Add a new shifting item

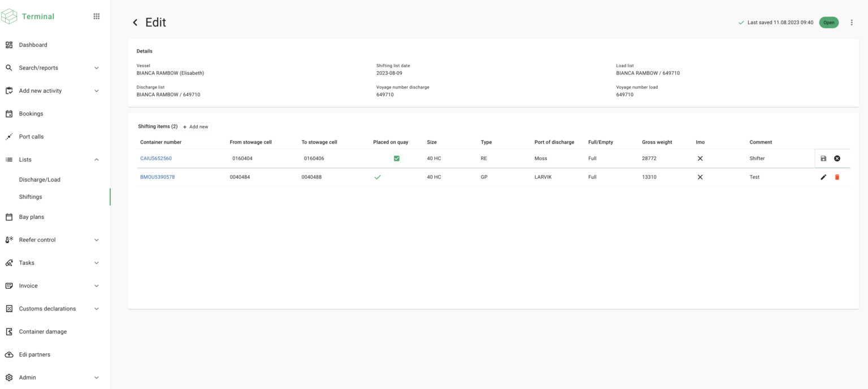tap(196, 127)
